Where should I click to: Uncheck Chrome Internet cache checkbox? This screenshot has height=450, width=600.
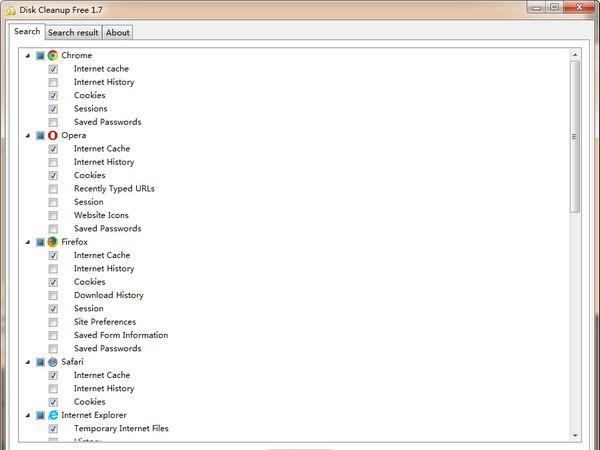point(53,69)
